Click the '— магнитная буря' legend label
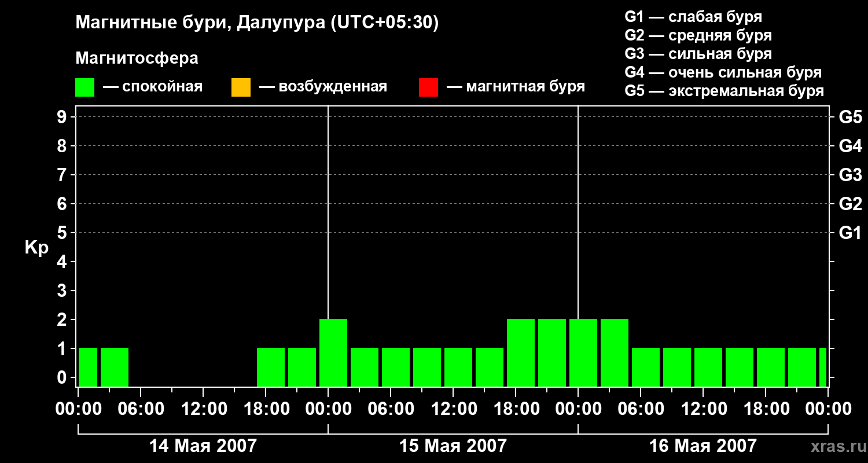 coord(516,87)
